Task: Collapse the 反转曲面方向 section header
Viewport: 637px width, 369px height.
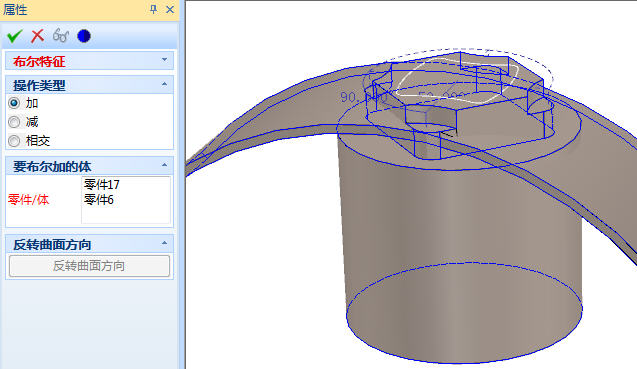Action: coord(164,243)
